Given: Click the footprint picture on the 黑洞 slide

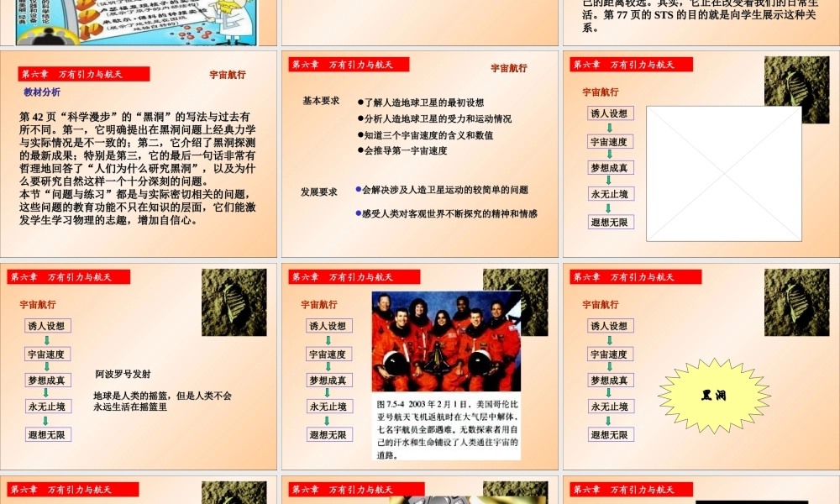Looking at the screenshot, I should tap(796, 302).
